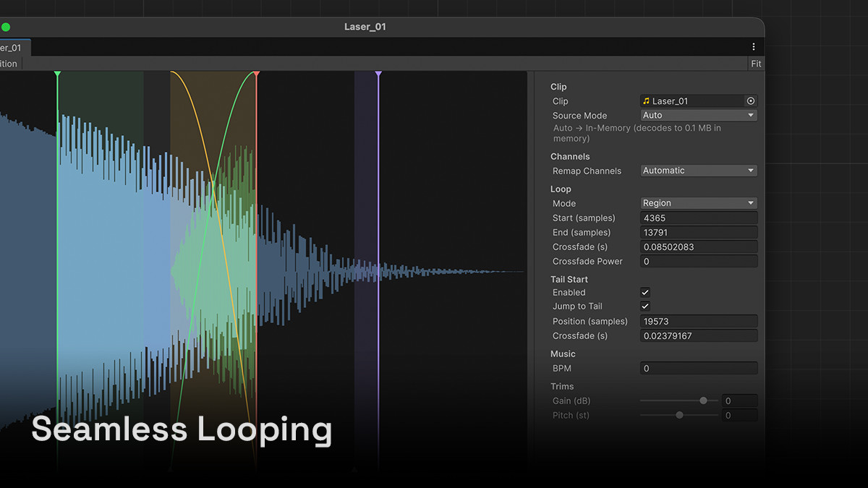Click the Music section header

563,354
